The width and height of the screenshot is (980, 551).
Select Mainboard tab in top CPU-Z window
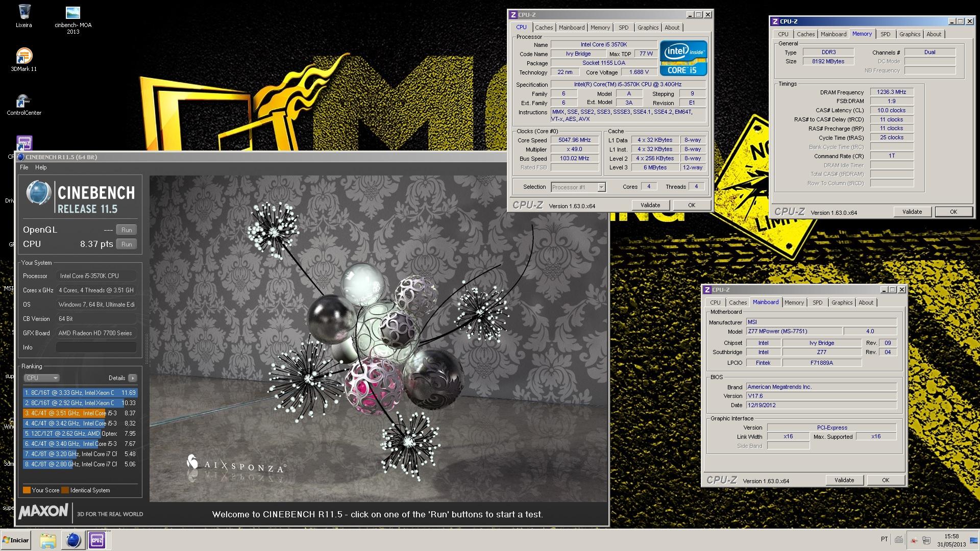[572, 28]
